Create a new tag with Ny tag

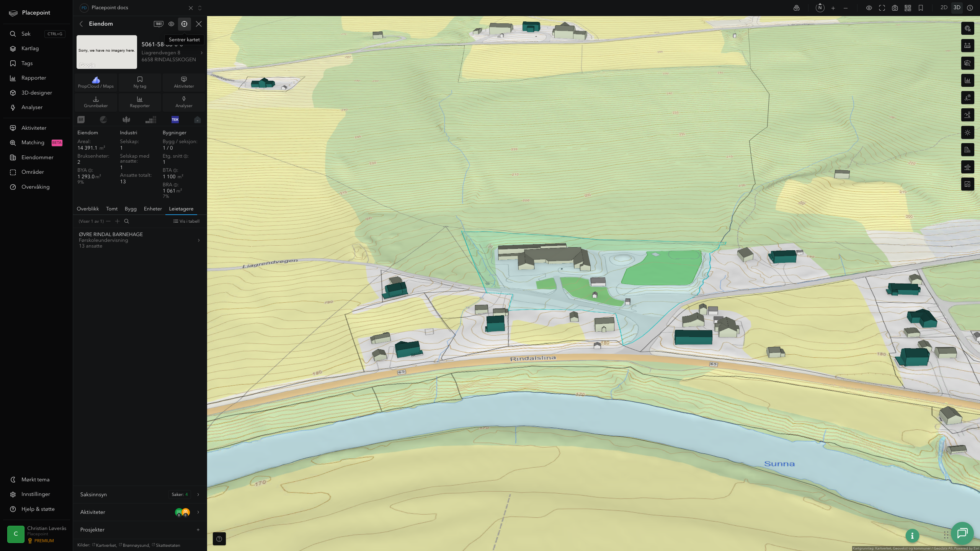point(140,82)
